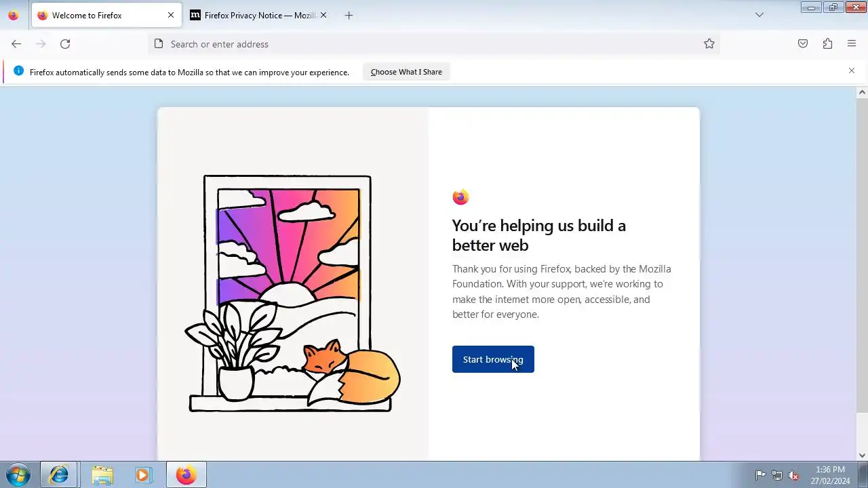
Task: Click the Firefox logo above the heading
Action: [x=460, y=197]
